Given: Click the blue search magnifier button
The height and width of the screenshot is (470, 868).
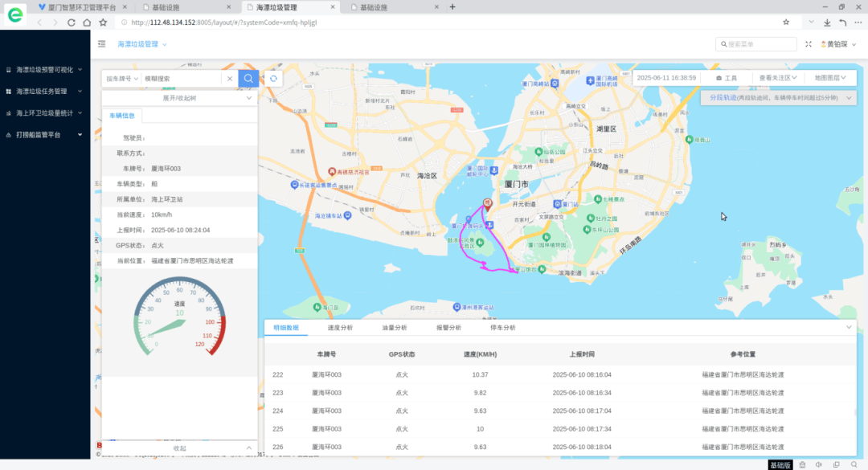Looking at the screenshot, I should tap(249, 78).
